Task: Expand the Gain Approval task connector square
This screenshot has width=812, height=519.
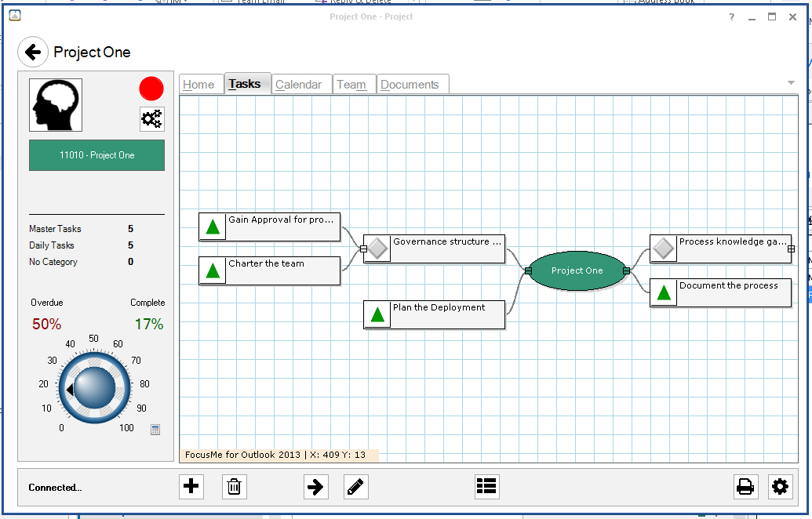Action: [362, 248]
